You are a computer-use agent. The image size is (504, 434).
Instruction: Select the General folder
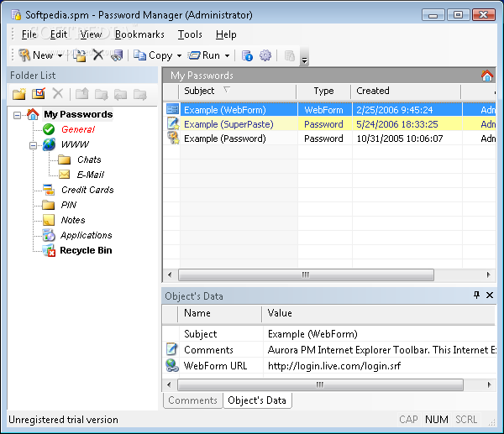(78, 129)
